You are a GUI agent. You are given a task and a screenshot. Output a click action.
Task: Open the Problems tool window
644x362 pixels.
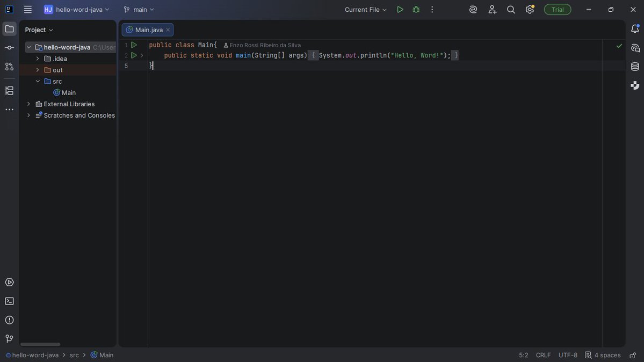pyautogui.click(x=9, y=320)
